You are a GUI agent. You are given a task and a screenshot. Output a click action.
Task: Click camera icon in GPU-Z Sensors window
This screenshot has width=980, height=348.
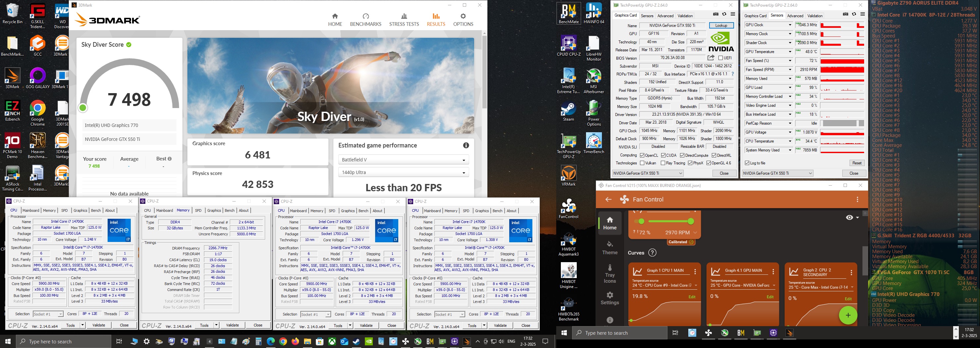845,15
